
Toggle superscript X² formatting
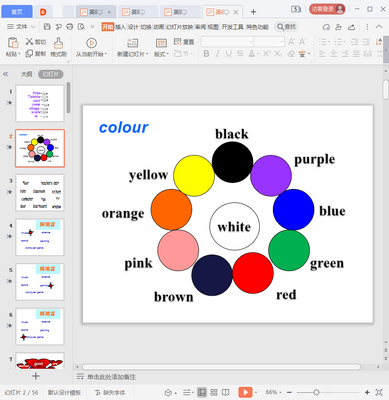point(267,53)
